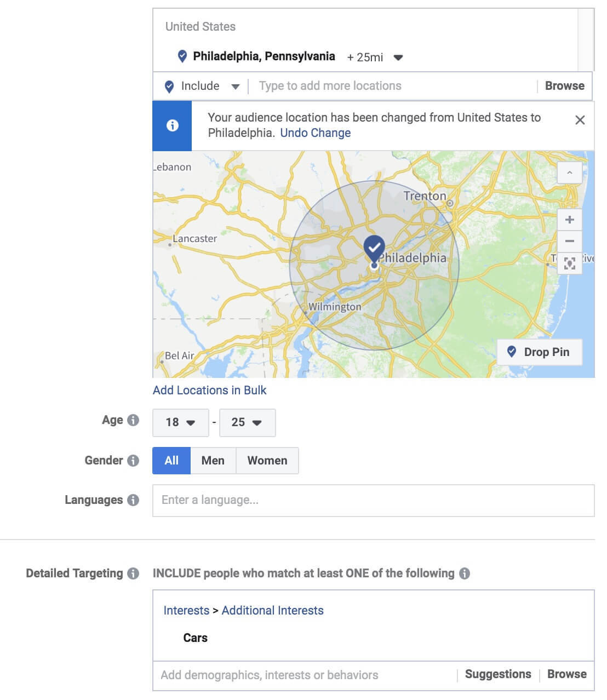Select Men gender option
The image size is (607, 700).
213,461
